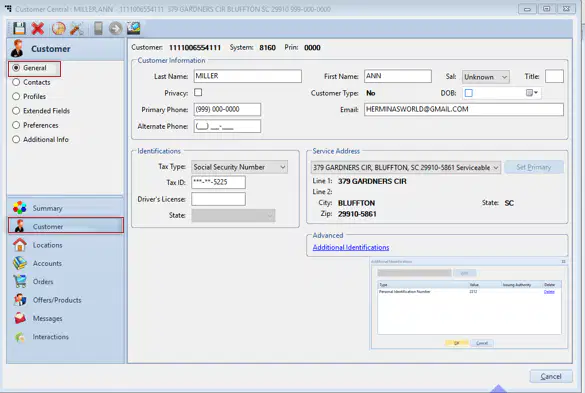This screenshot has height=393, width=585.
Task: Click the gray device toolbar icon
Action: point(98,28)
